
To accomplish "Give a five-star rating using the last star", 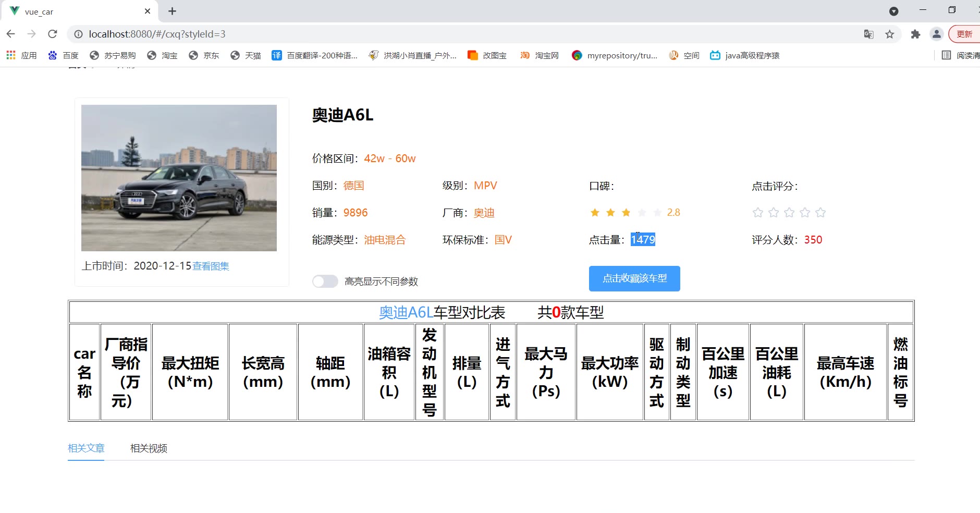I will pos(820,213).
